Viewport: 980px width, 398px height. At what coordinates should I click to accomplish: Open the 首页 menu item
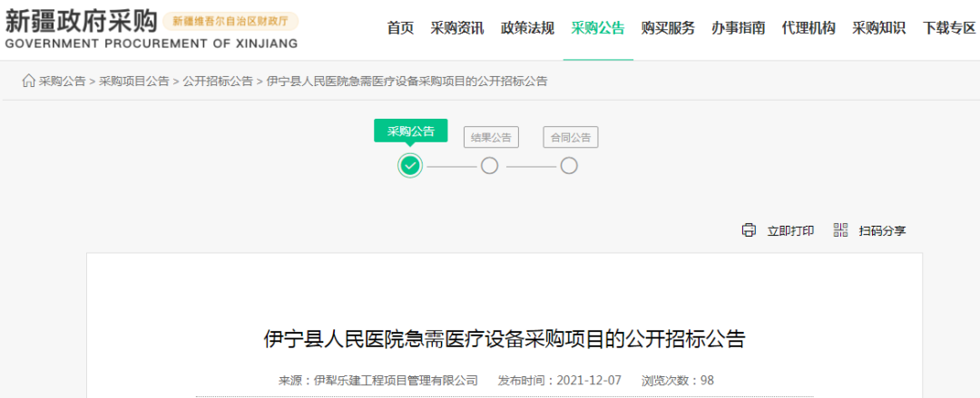401,28
